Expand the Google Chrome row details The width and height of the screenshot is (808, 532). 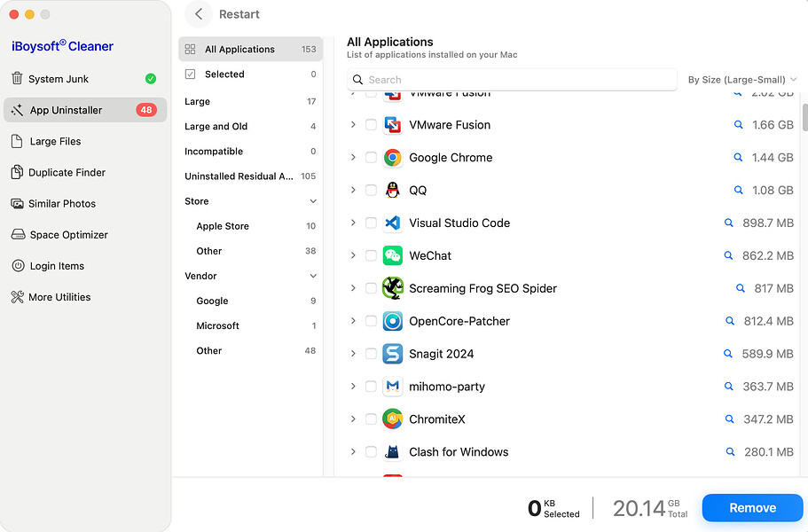(x=353, y=157)
